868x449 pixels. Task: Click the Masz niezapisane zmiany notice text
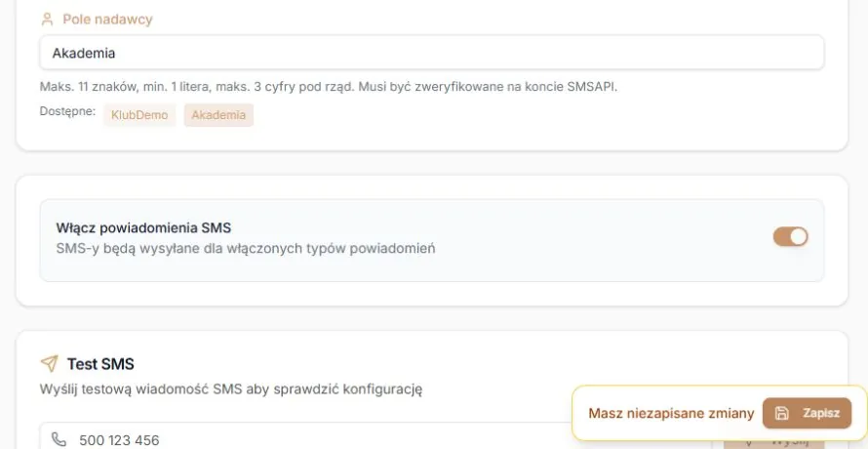coord(671,413)
